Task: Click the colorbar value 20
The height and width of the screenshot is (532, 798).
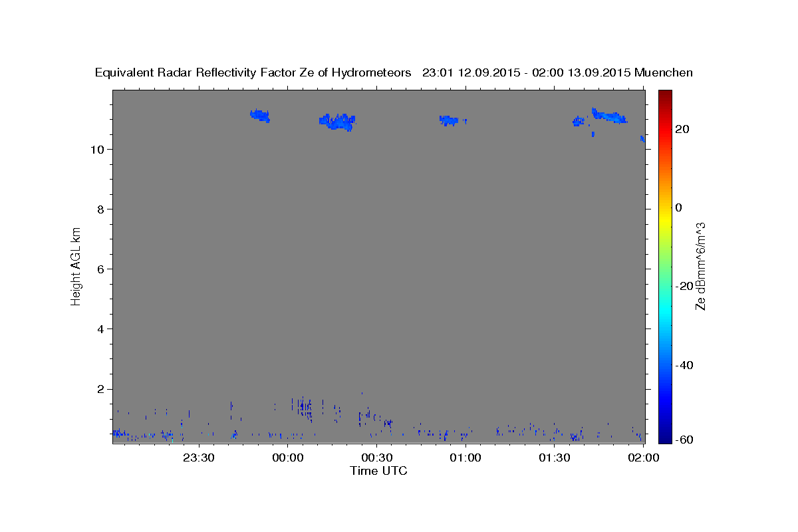Action: pyautogui.click(x=683, y=129)
